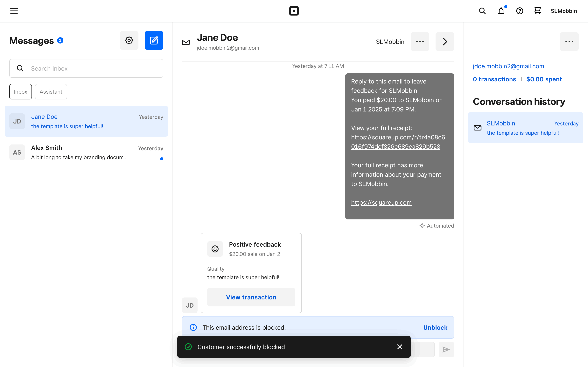Click the 0 transactions link
This screenshot has width=588, height=367.
click(494, 79)
